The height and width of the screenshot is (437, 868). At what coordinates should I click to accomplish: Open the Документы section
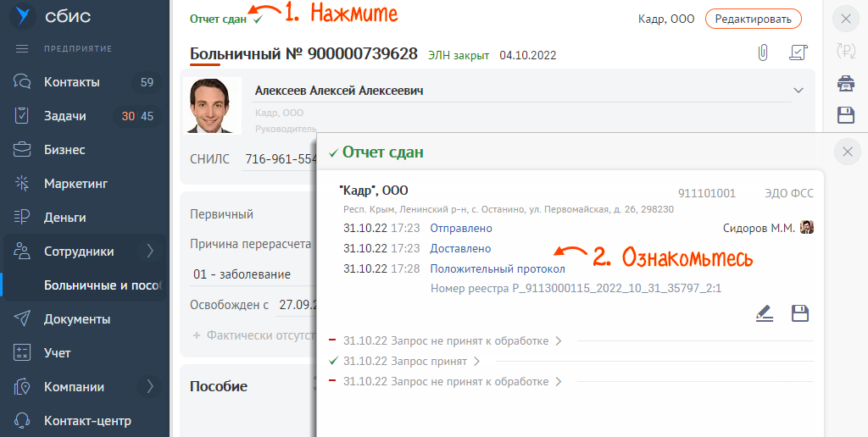pos(77,319)
